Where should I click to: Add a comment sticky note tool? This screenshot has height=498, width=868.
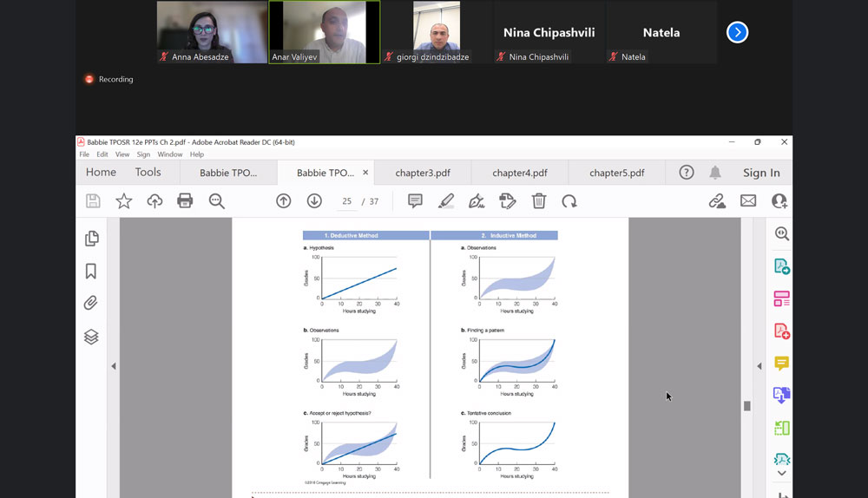click(415, 201)
